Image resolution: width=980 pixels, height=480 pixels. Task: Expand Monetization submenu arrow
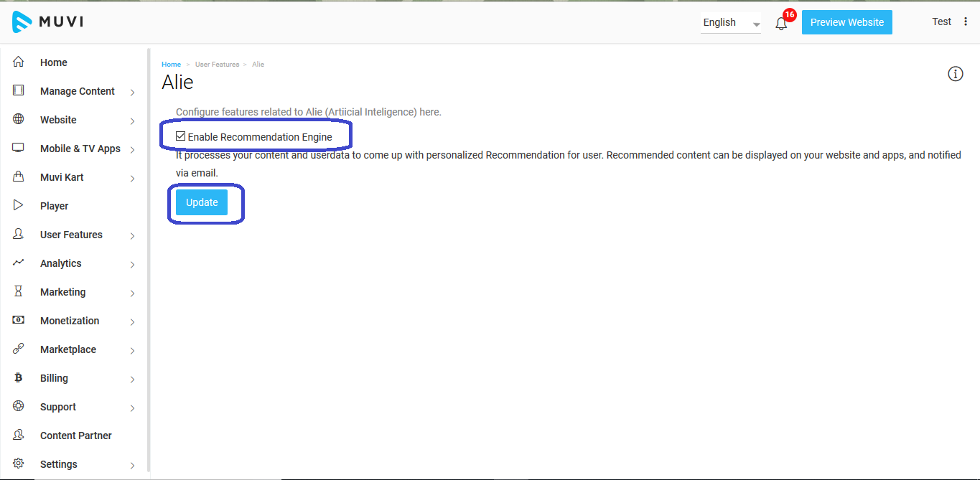[133, 321]
